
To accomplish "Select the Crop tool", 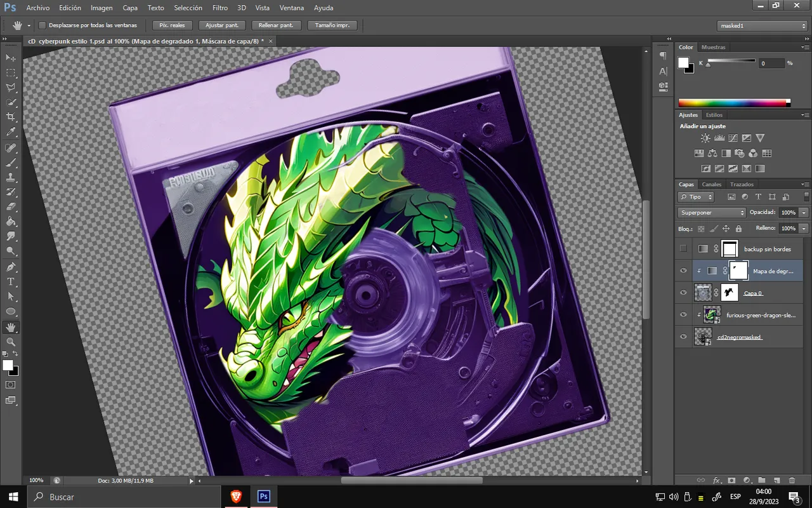I will (x=11, y=117).
